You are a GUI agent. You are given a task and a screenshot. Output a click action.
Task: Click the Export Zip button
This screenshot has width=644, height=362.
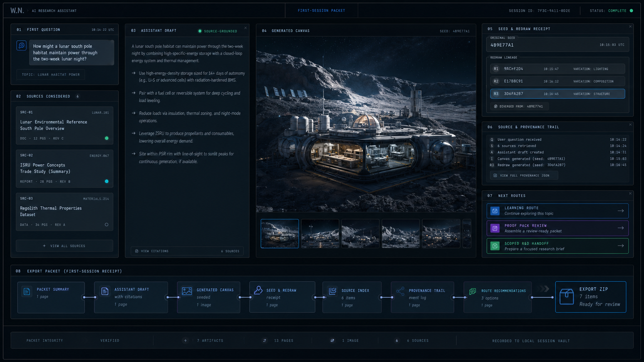point(590,297)
